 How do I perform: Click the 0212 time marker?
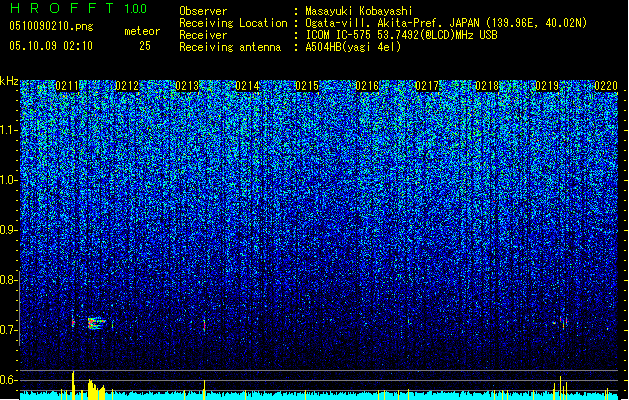click(x=127, y=86)
